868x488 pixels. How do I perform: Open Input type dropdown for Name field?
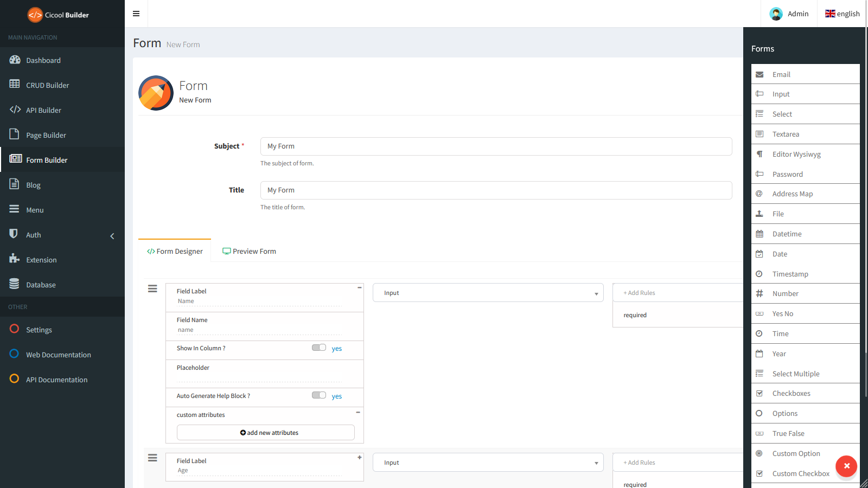pyautogui.click(x=488, y=293)
